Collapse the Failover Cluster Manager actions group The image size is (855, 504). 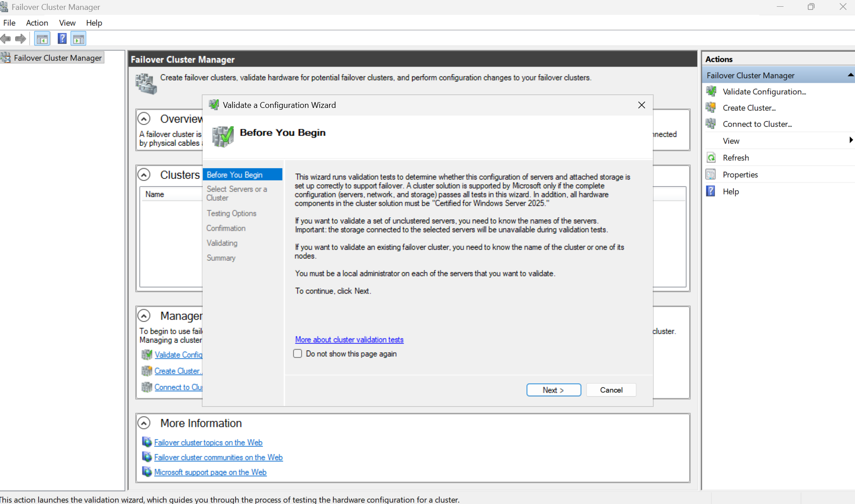pos(850,75)
